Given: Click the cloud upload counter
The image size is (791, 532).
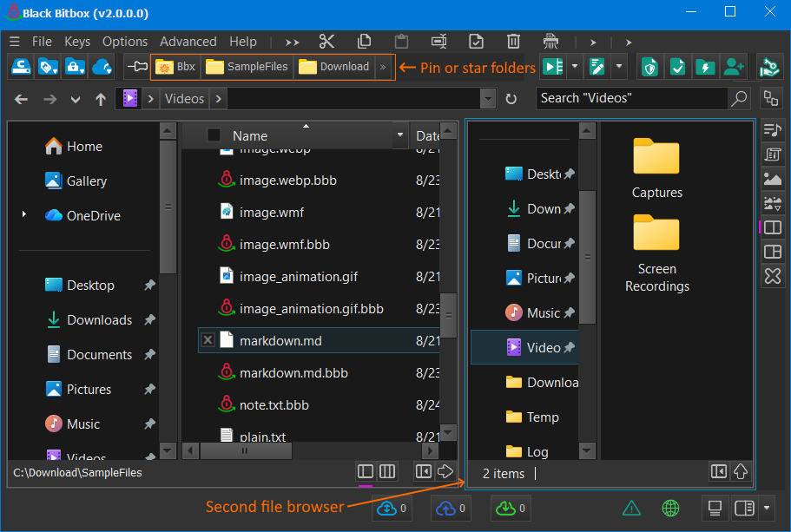Looking at the screenshot, I should tap(451, 509).
